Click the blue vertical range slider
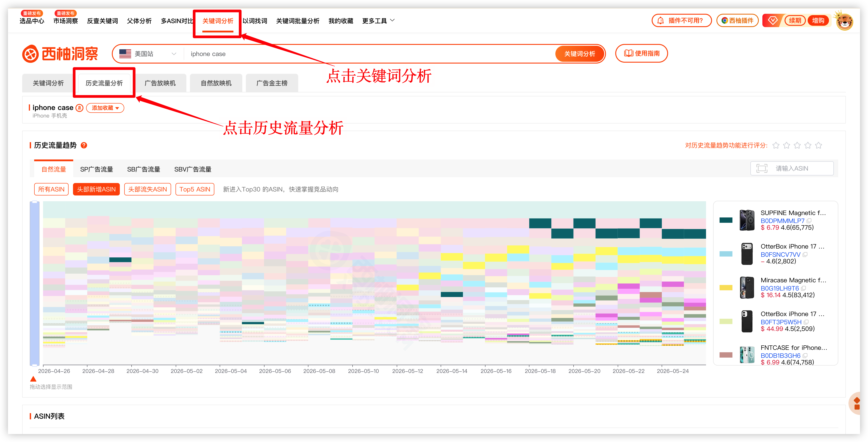 (x=34, y=283)
